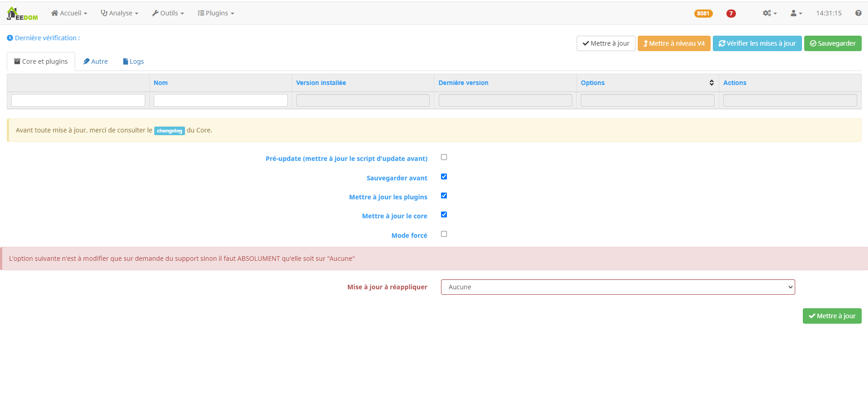Click the green Sauvegarder button
The width and height of the screenshot is (868, 405).
(833, 43)
